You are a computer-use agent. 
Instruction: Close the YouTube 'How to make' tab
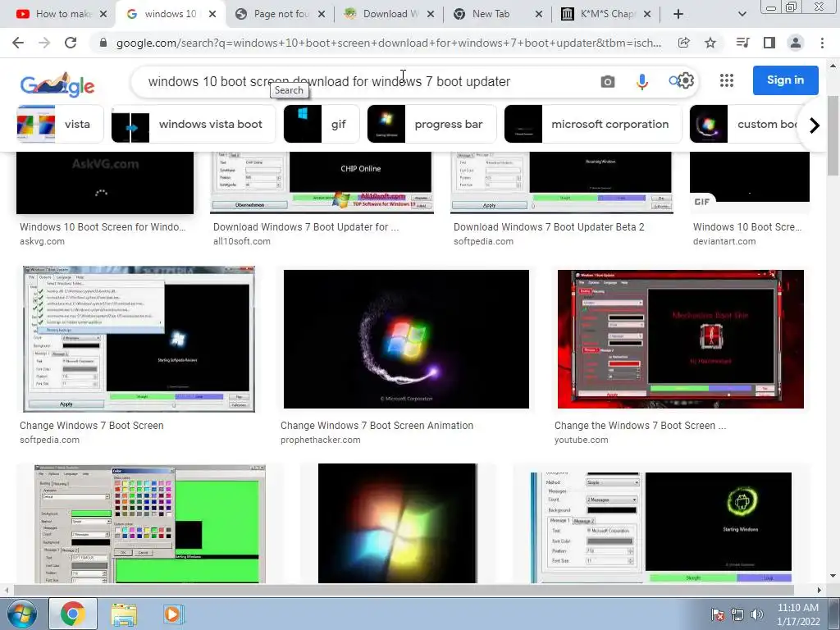pyautogui.click(x=103, y=14)
